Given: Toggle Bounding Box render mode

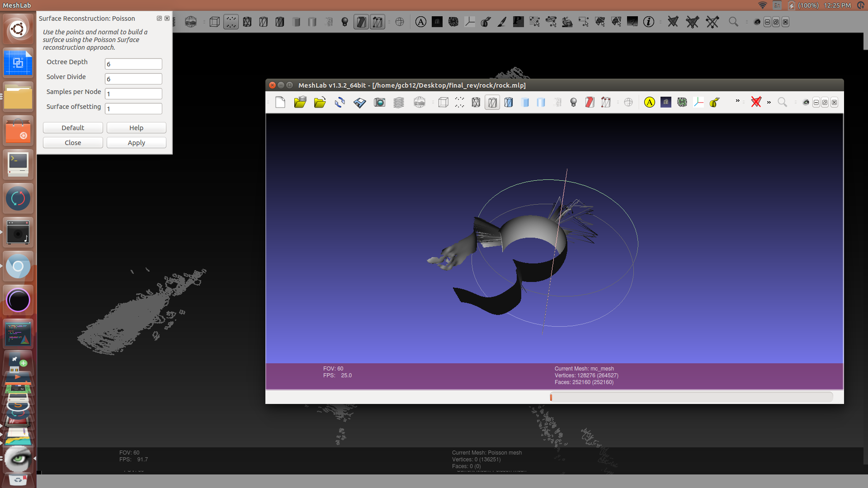Looking at the screenshot, I should tap(443, 103).
